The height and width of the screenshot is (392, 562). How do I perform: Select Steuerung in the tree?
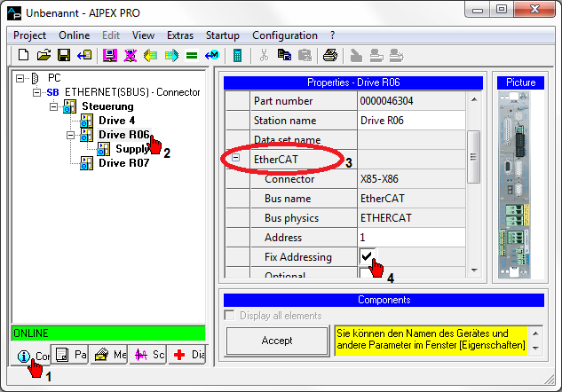pyautogui.click(x=107, y=106)
